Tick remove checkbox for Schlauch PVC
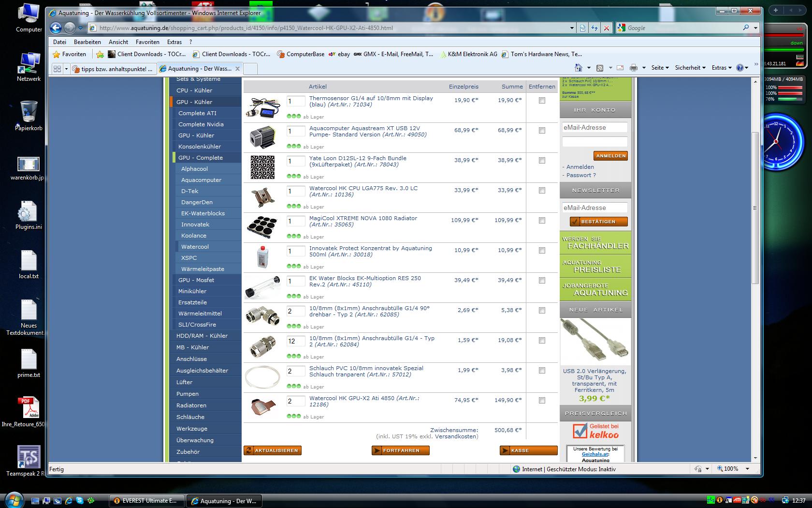The width and height of the screenshot is (812, 508). click(x=542, y=371)
